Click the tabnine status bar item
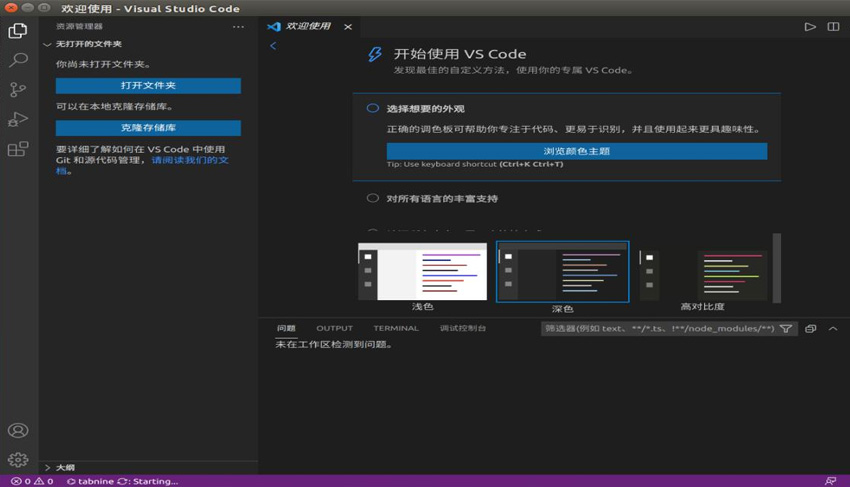The width and height of the screenshot is (850, 487). pos(122,481)
